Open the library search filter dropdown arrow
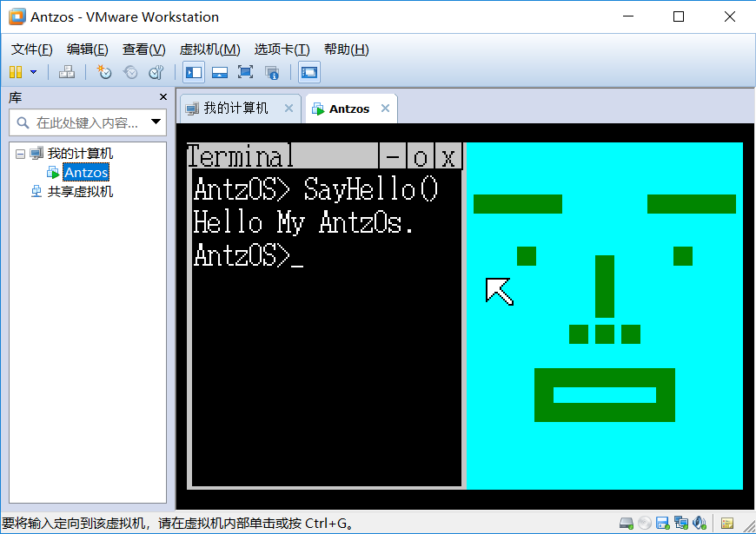Viewport: 756px width, 534px height. point(156,122)
